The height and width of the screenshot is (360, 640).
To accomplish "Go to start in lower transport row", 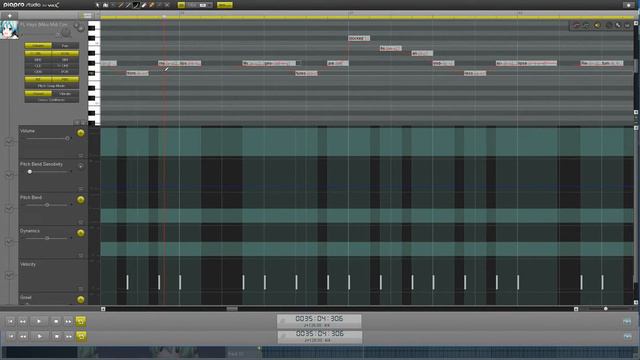I will click(11, 336).
